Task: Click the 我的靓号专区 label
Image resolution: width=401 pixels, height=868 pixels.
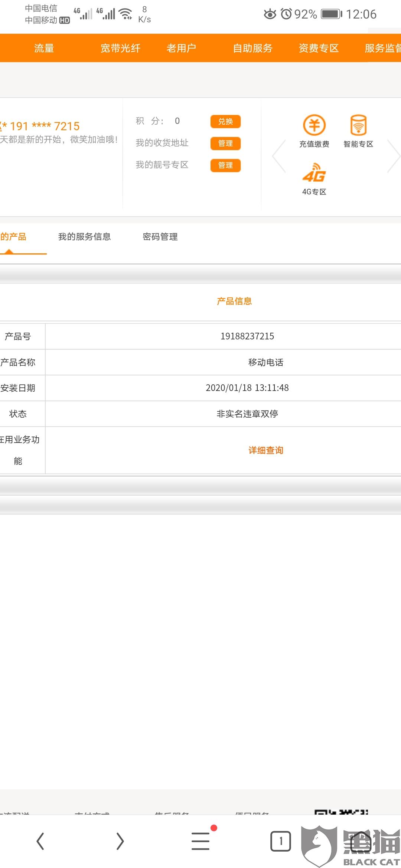Action: tap(162, 165)
